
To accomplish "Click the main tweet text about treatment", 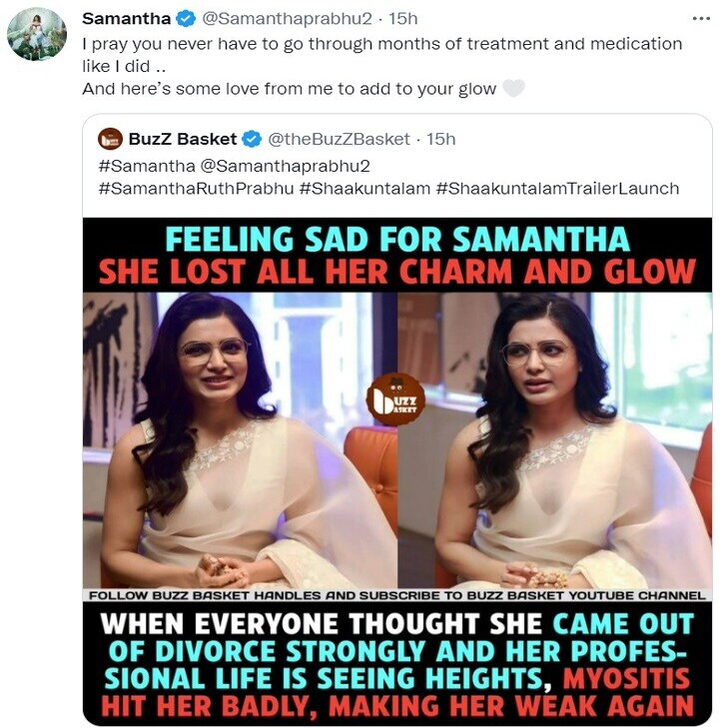I will 382,66.
